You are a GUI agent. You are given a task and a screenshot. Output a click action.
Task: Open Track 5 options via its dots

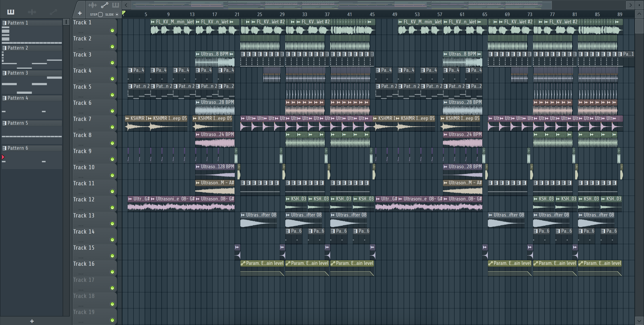pos(80,97)
